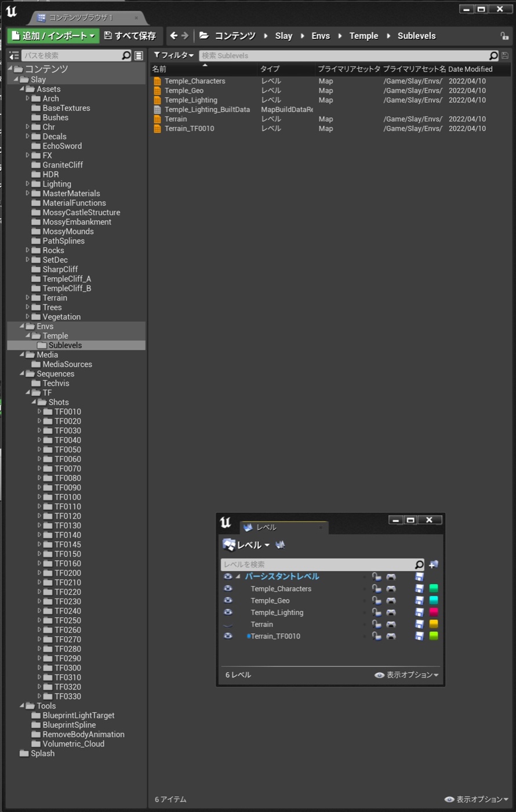Toggle content browser lock icon
The image size is (516, 812).
(x=504, y=36)
